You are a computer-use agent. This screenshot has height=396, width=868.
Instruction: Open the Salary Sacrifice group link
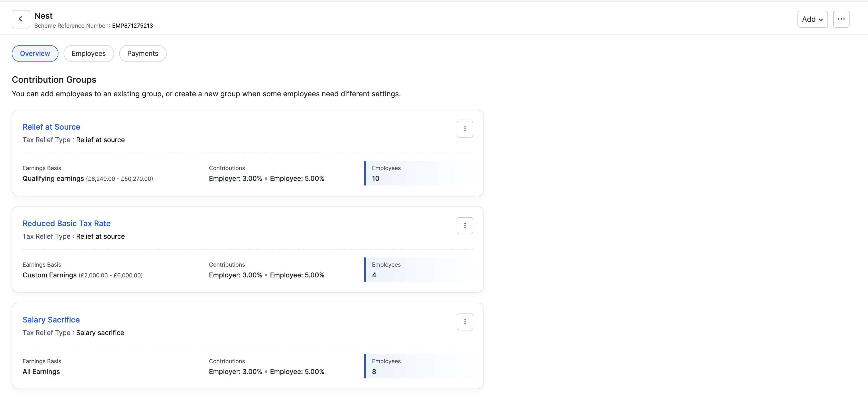(x=51, y=320)
